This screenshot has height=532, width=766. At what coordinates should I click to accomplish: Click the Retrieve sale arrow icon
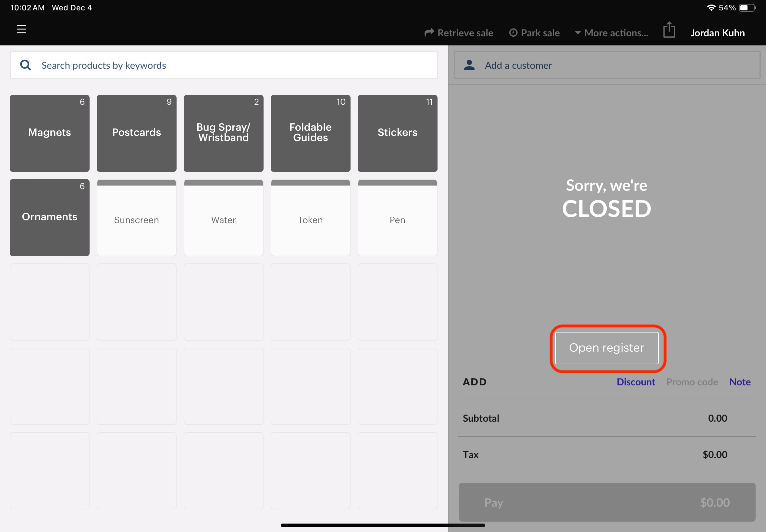click(429, 32)
